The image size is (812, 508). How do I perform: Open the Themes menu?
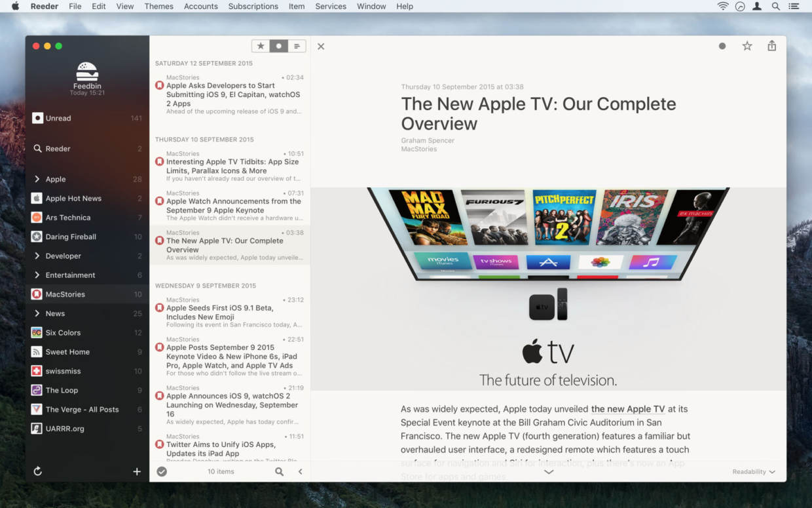pyautogui.click(x=158, y=7)
